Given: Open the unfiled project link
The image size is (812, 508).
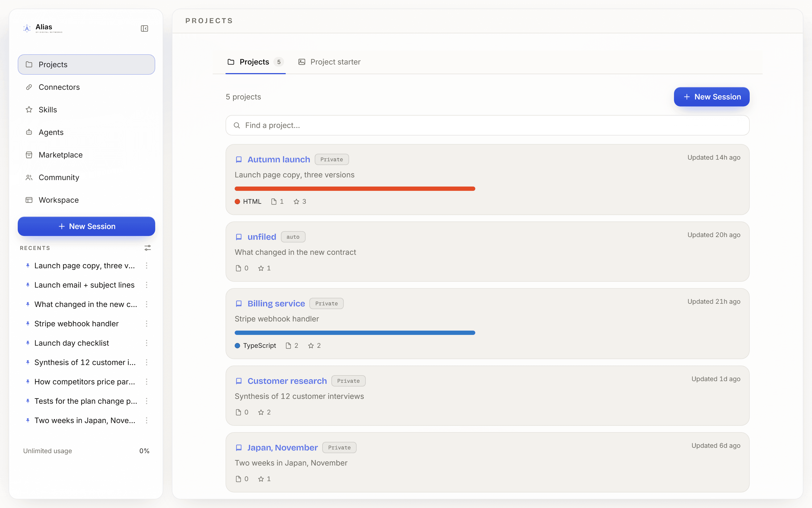Looking at the screenshot, I should coord(262,237).
